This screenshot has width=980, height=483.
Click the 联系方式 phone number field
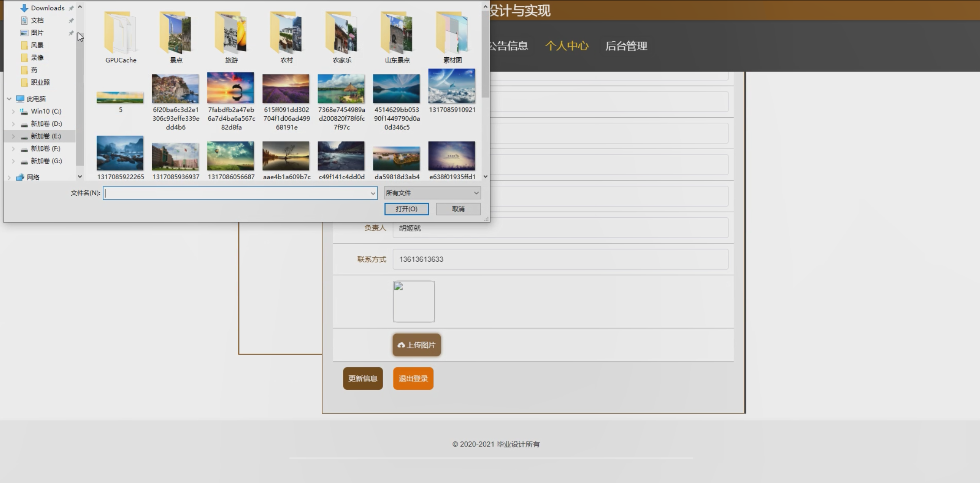pos(560,260)
